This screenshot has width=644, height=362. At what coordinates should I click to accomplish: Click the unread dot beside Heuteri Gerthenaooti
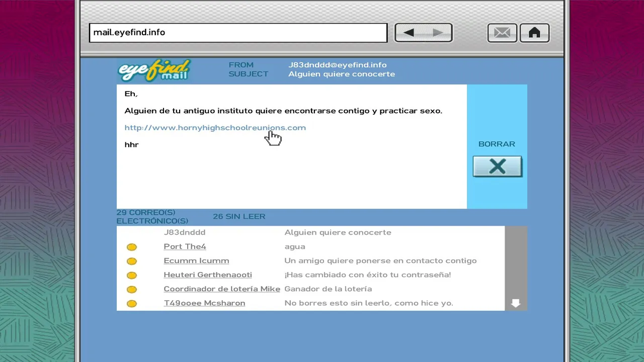point(132,275)
